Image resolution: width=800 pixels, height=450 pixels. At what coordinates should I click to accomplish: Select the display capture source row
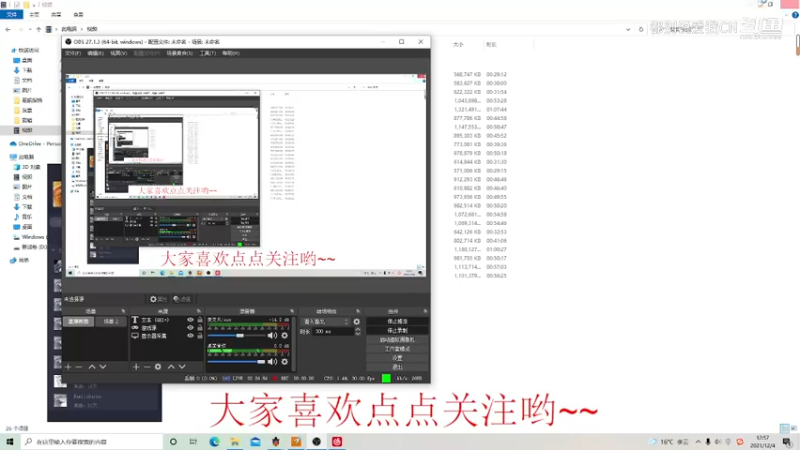(x=167, y=336)
